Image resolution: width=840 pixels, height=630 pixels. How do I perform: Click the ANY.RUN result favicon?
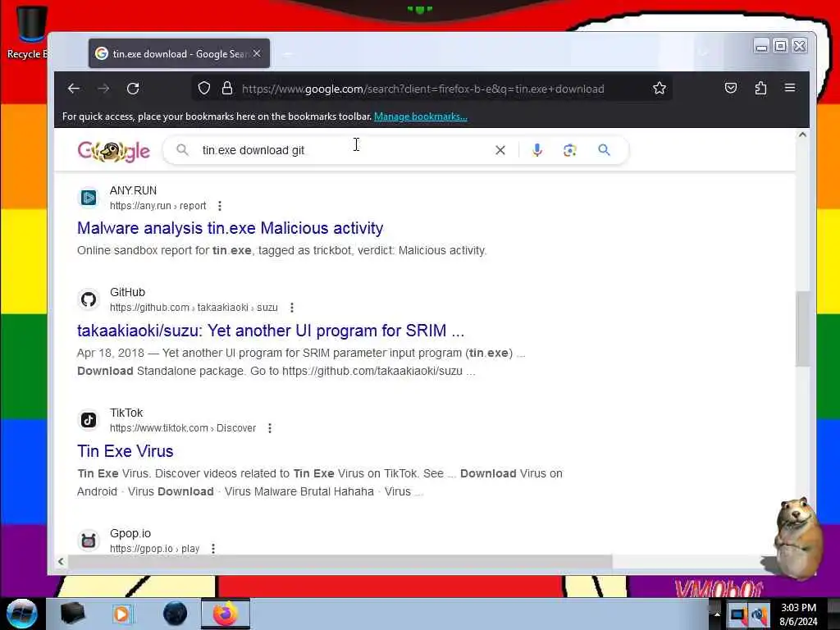(x=89, y=199)
